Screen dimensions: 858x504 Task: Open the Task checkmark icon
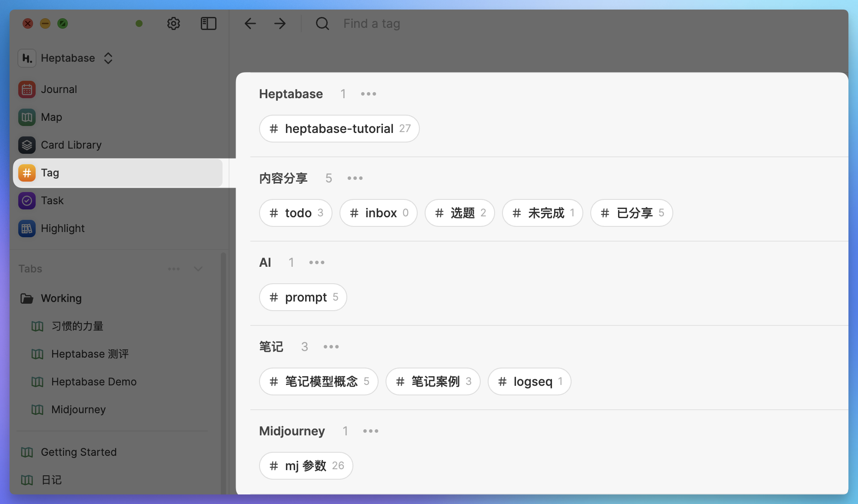coord(27,201)
